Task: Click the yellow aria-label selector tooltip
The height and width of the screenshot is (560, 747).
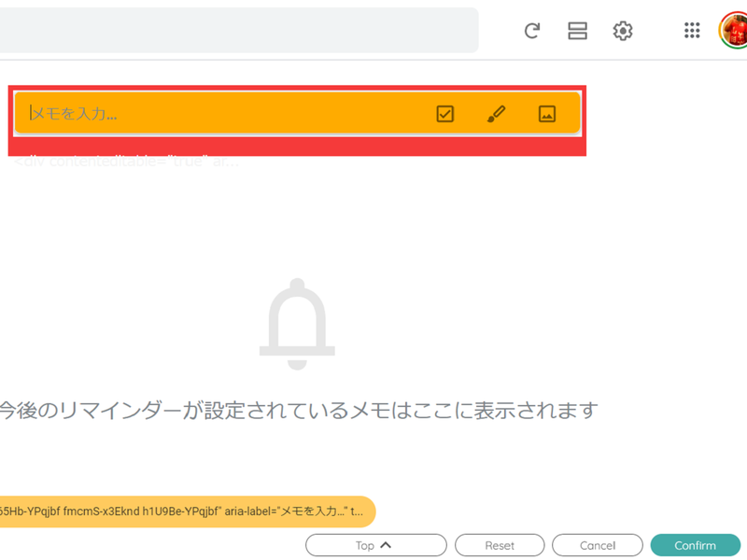Action: point(187,511)
